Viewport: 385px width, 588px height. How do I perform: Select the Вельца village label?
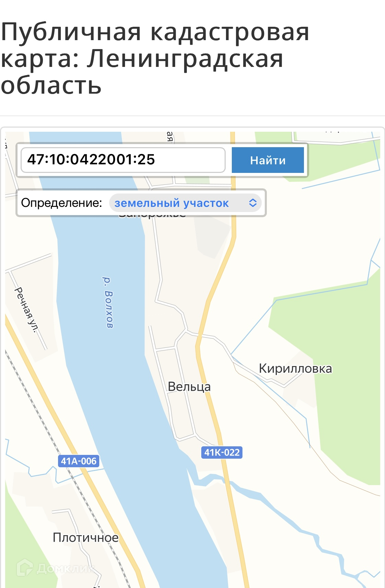tap(189, 387)
